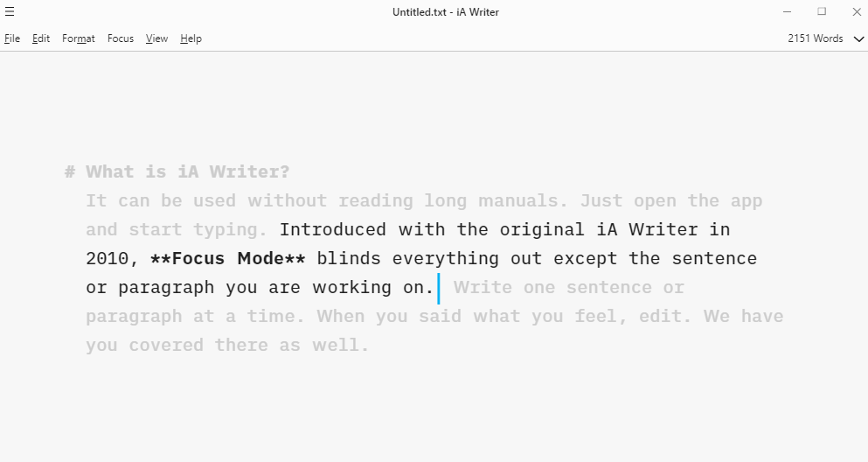Close the iA Writer window

857,11
